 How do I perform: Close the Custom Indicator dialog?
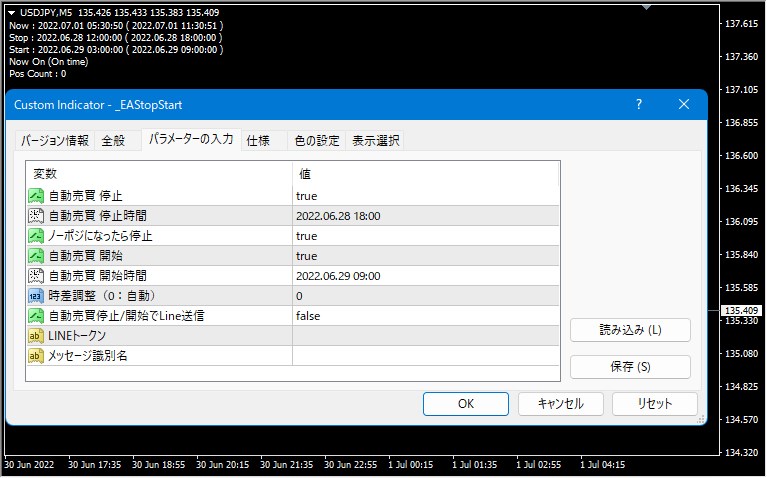(x=684, y=104)
